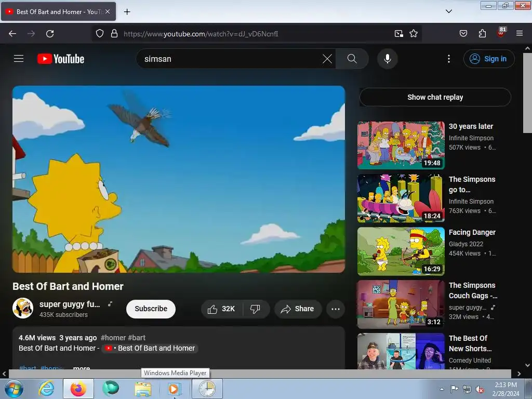Image resolution: width=532 pixels, height=399 pixels.
Task: Open the taskbar date and time
Action: pos(506,389)
